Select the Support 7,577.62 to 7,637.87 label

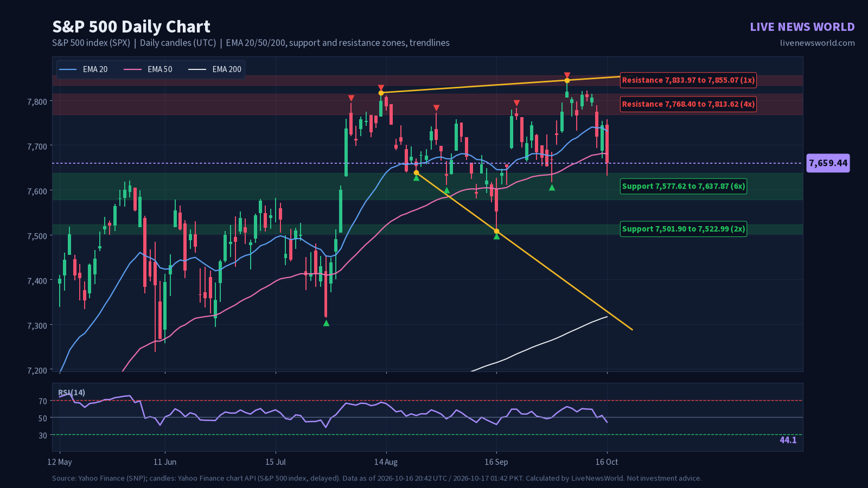click(x=684, y=187)
